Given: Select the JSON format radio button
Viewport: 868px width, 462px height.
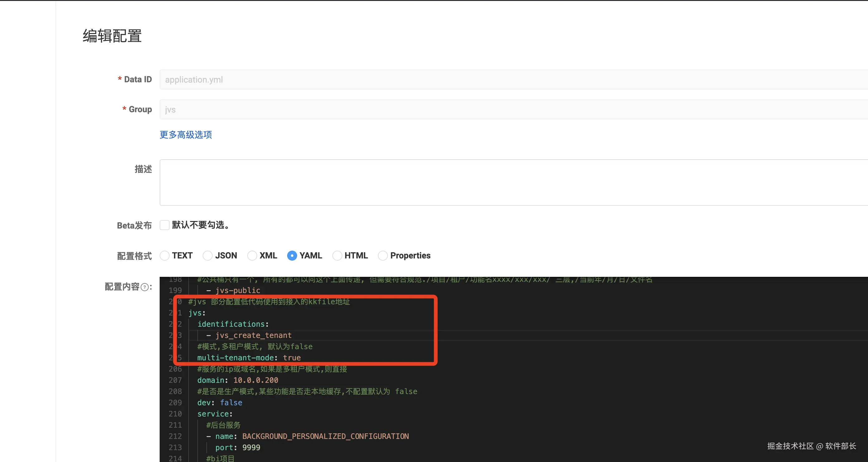Looking at the screenshot, I should tap(208, 256).
